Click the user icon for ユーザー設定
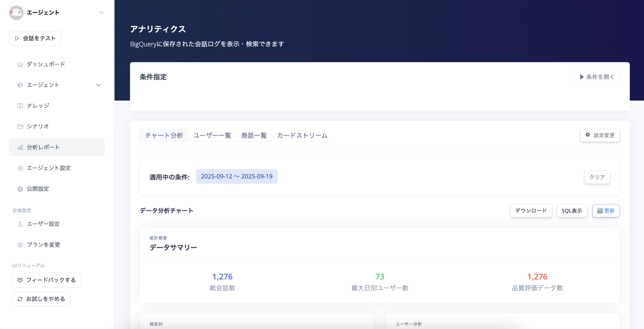 20,224
